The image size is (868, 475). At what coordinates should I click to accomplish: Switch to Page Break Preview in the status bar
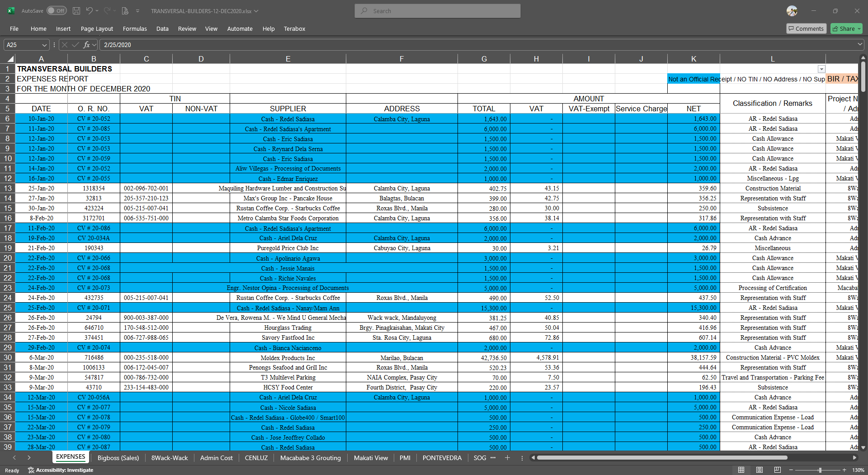point(778,470)
